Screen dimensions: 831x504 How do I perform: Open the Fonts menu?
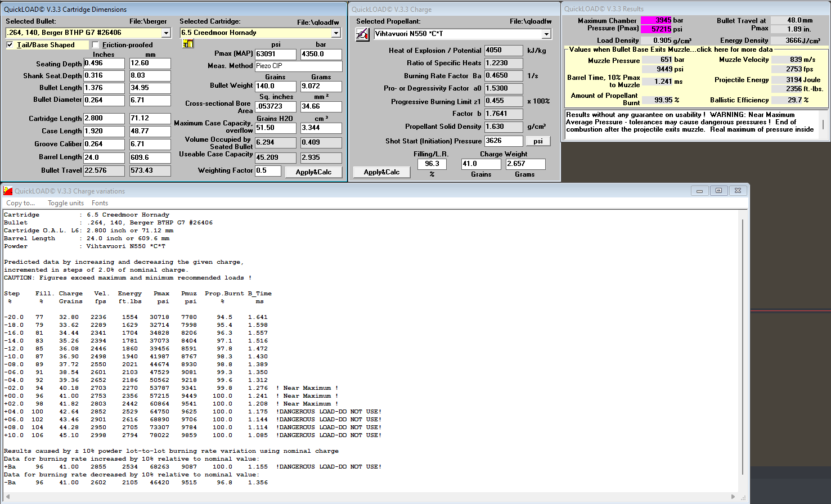[100, 203]
